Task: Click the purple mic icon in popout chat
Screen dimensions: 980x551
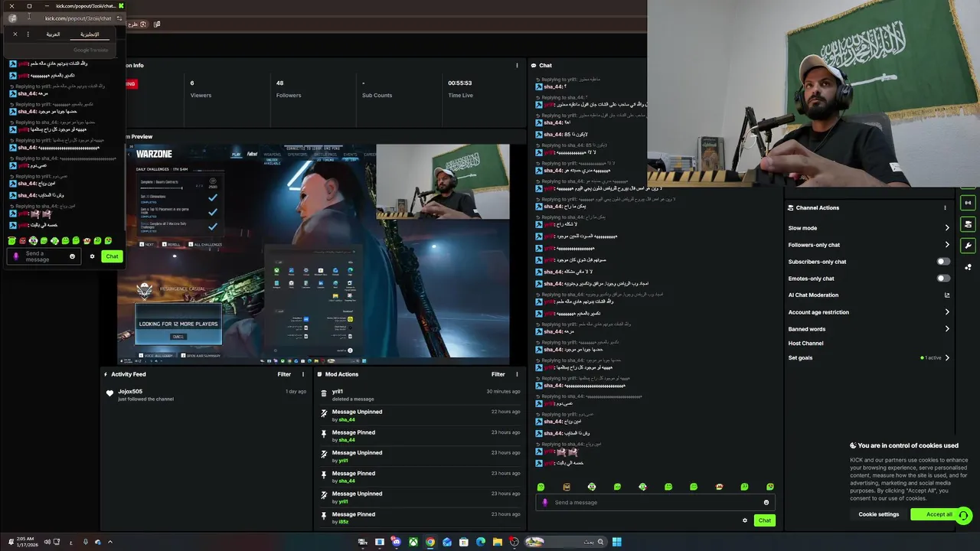Action: [16, 256]
